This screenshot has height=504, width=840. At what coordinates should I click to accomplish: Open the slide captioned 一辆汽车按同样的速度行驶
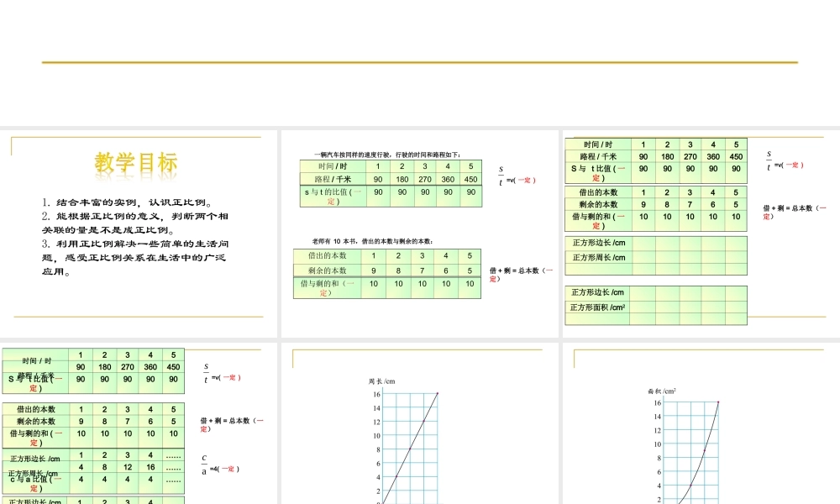pyautogui.click(x=419, y=234)
